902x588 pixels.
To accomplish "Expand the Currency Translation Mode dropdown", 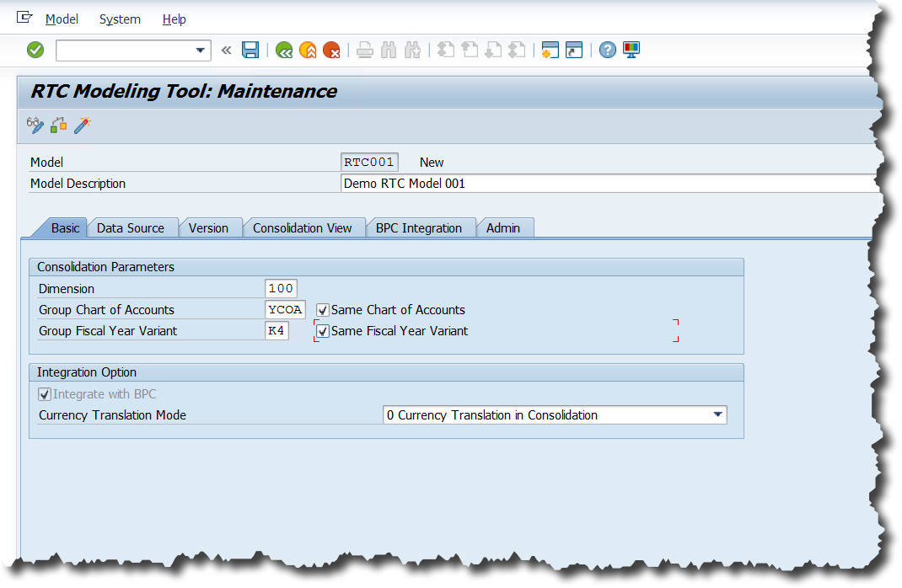I will 717,414.
